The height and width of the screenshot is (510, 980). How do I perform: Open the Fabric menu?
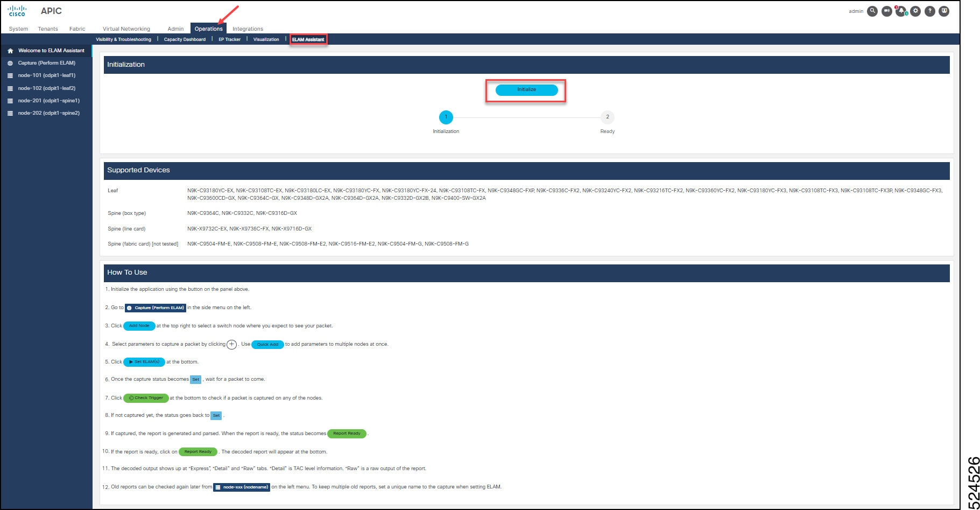(x=77, y=29)
